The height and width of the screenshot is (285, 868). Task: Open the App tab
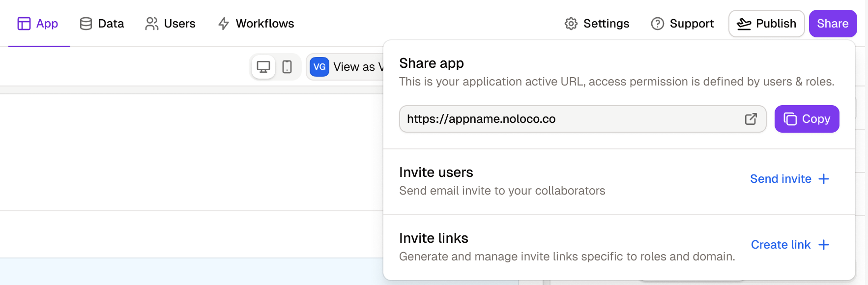point(38,24)
